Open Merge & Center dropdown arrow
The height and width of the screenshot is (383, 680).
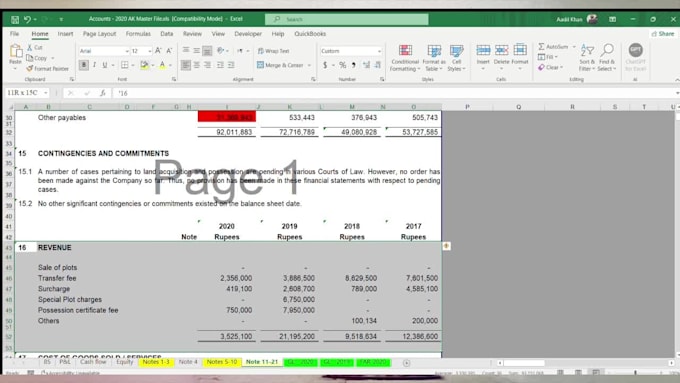(309, 65)
